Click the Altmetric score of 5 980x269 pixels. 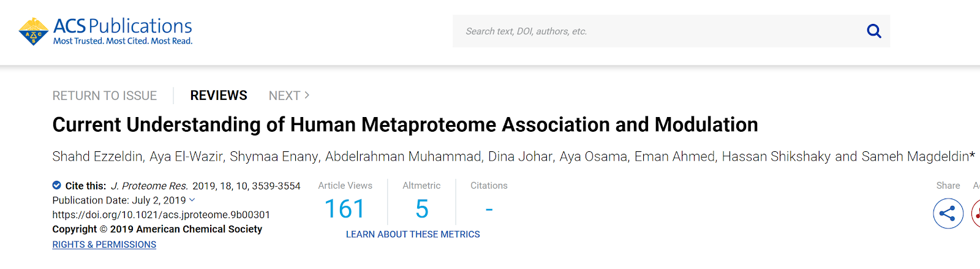coord(421,209)
